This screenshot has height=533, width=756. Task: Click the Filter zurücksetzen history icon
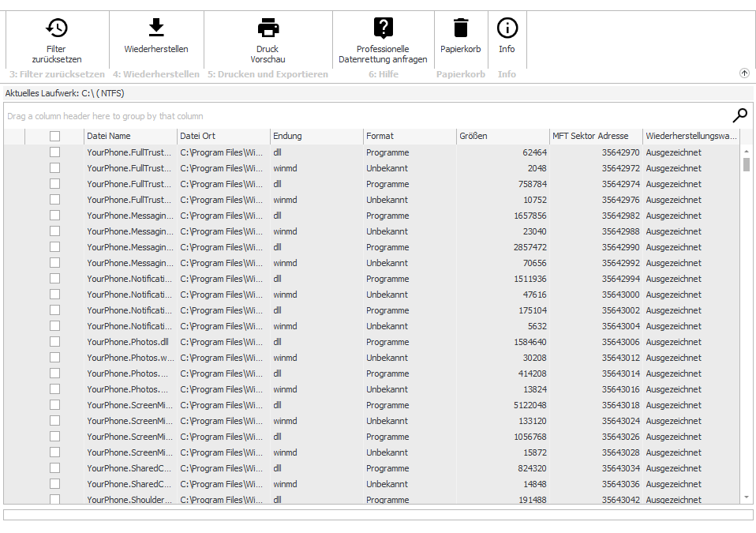[56, 28]
